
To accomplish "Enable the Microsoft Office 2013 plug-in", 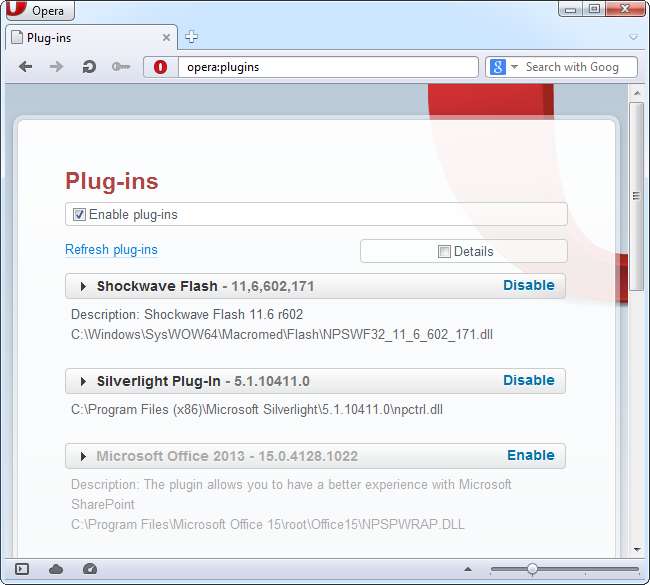I will pos(531,455).
